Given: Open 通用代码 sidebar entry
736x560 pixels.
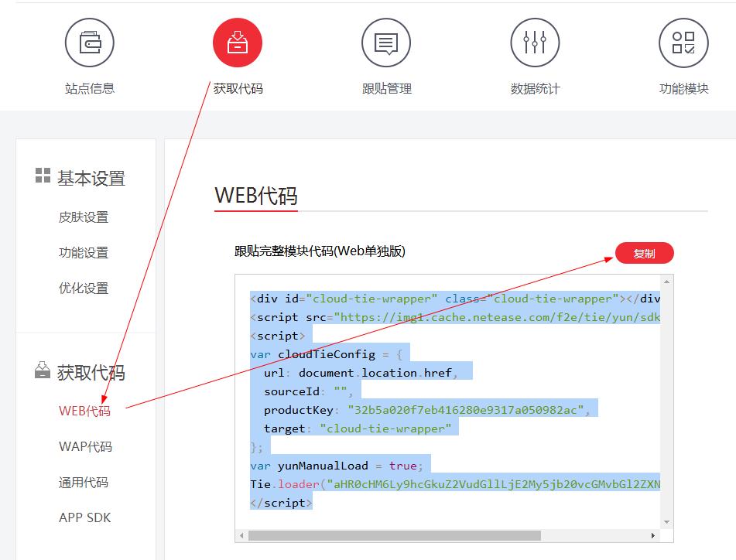Looking at the screenshot, I should click(84, 482).
